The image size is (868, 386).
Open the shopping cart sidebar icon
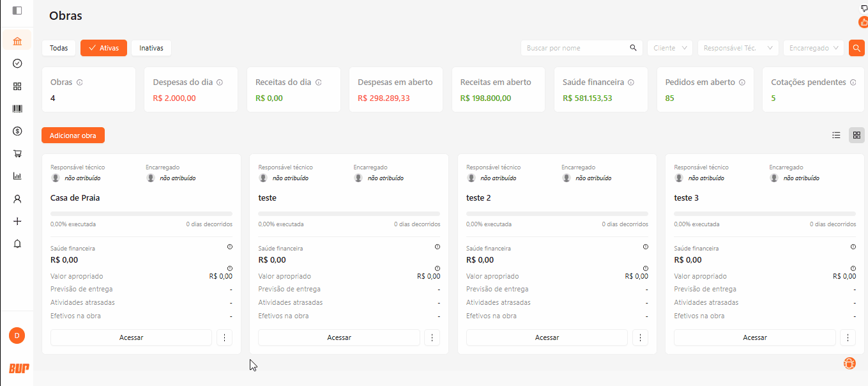click(x=17, y=154)
